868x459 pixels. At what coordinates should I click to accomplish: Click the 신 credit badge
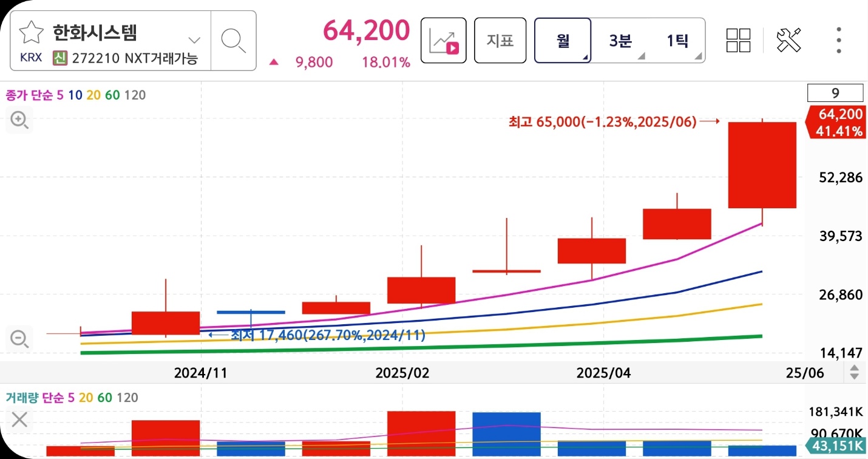59,58
